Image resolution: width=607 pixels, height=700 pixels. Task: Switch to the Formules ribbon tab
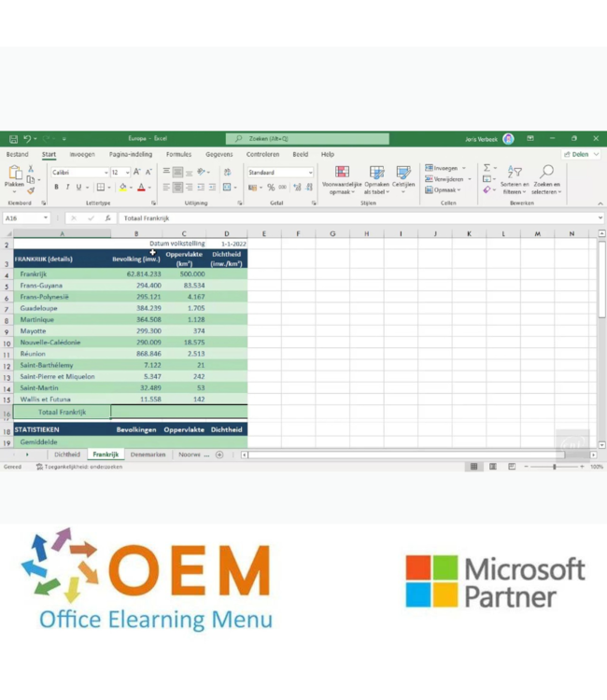178,154
